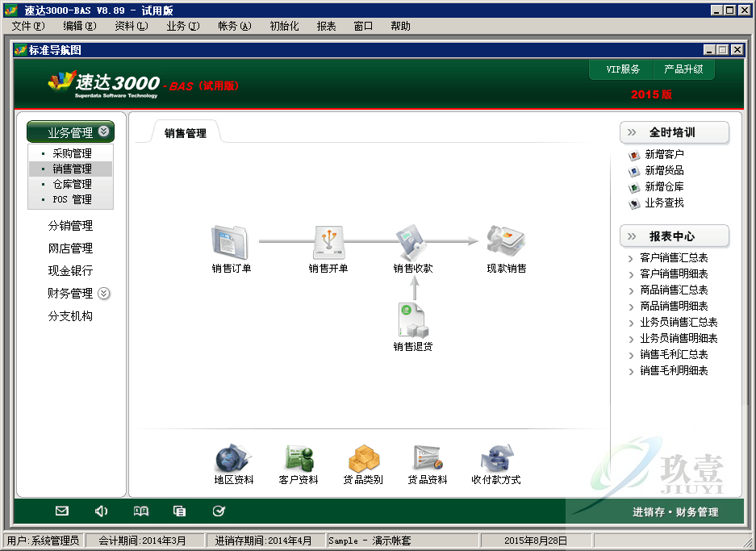Click the 标准导航图 window icon
Image resolution: width=756 pixels, height=551 pixels.
coord(20,50)
